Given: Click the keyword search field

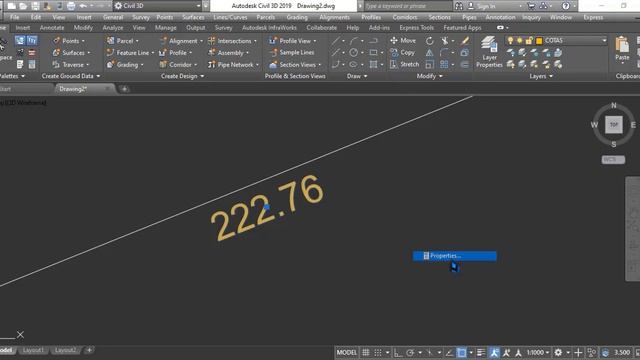Looking at the screenshot, I should [407, 6].
